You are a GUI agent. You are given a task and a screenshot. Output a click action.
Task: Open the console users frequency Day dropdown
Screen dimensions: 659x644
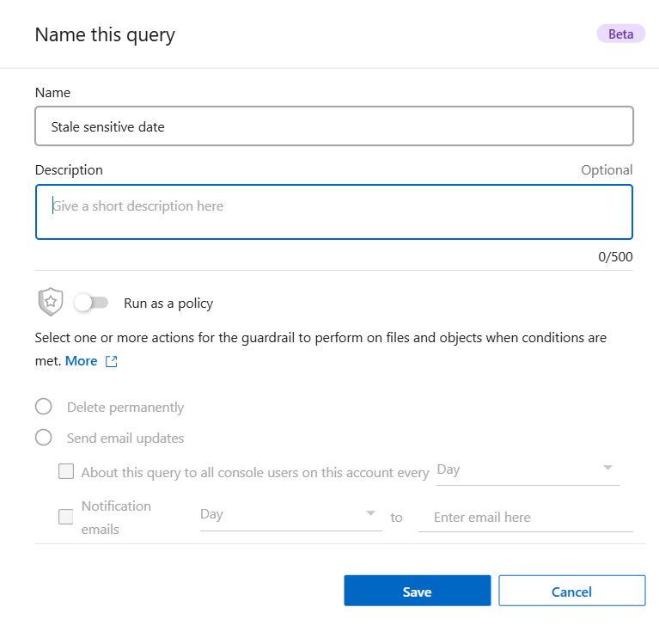click(528, 469)
